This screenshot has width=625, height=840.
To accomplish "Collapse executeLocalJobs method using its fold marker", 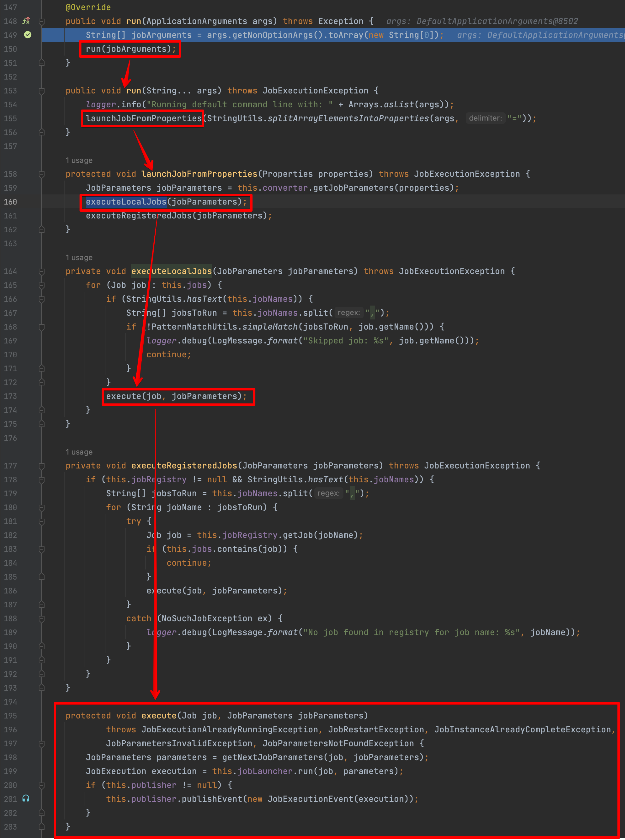I will coord(42,272).
